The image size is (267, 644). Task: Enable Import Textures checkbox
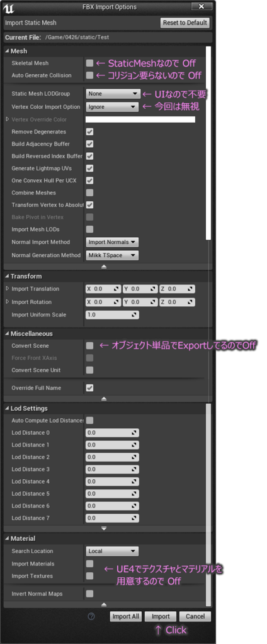click(89, 576)
